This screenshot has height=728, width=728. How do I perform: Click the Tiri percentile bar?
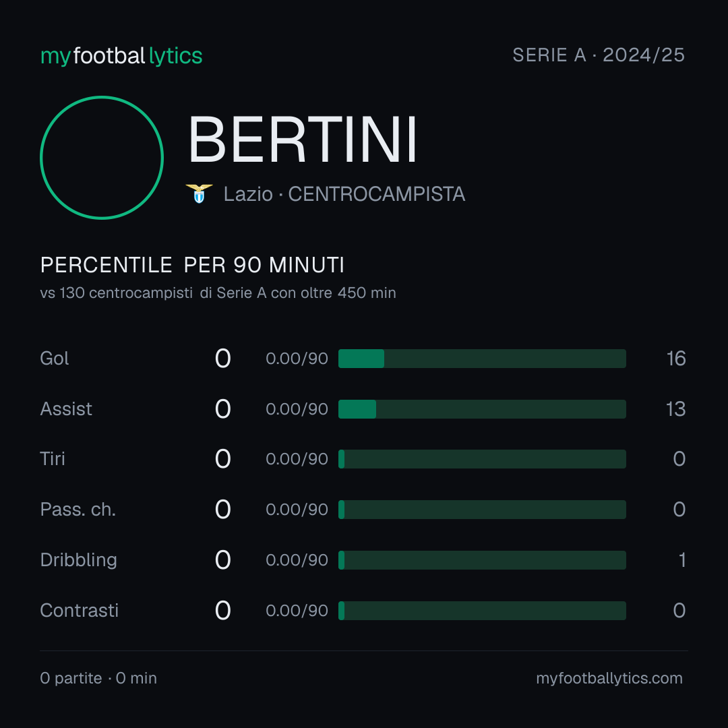482,459
